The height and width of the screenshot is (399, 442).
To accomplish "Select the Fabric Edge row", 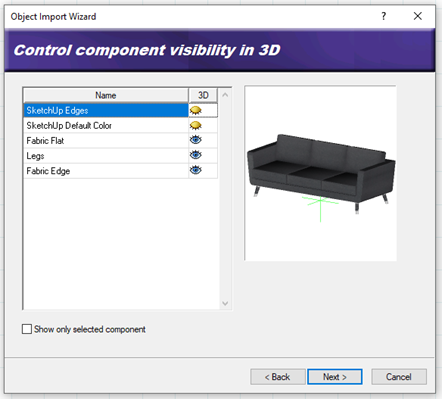I will click(x=106, y=171).
